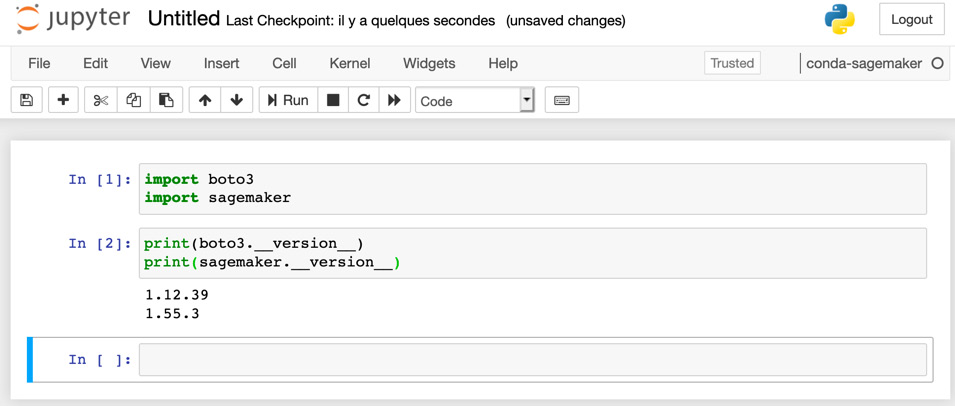Cut selected cells with the scissors icon

pyautogui.click(x=100, y=100)
